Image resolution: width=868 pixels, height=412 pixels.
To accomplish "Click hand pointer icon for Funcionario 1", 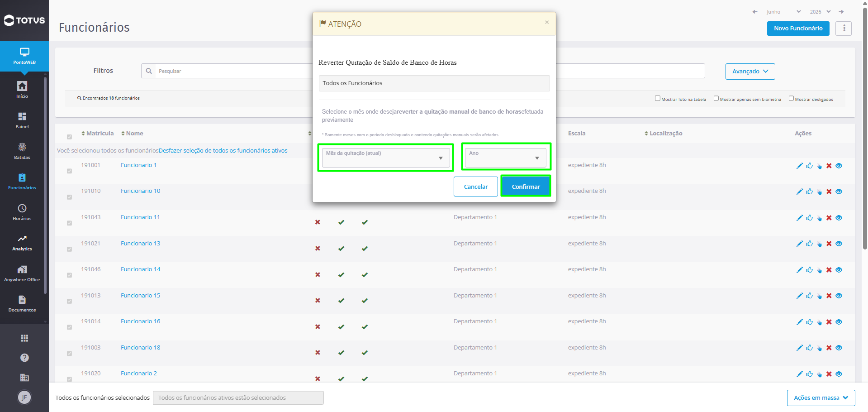I will (x=819, y=166).
